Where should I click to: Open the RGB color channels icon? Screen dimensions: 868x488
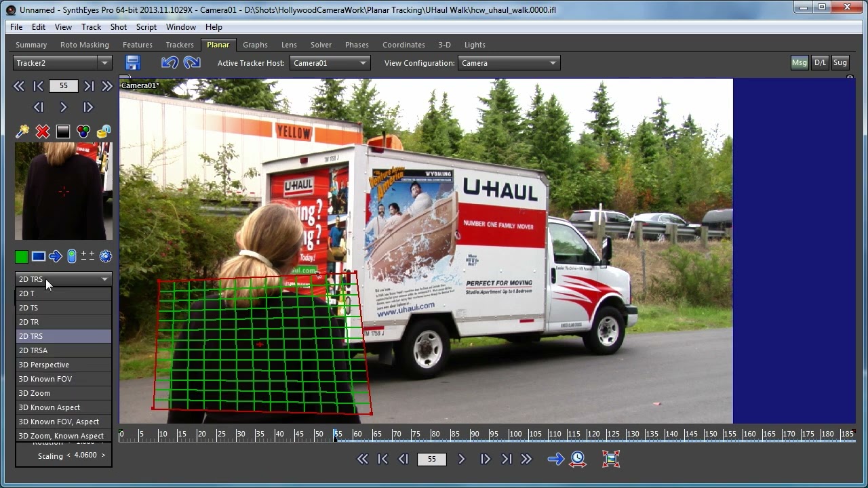(x=83, y=131)
